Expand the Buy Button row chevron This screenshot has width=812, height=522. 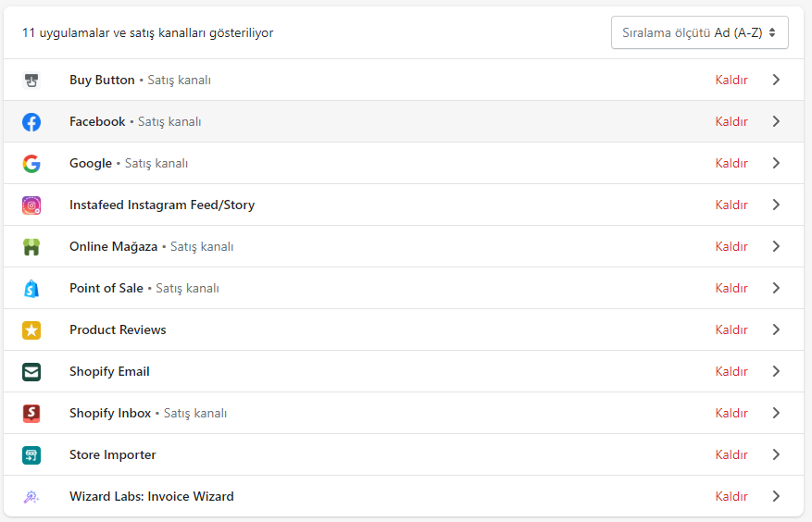coord(776,80)
